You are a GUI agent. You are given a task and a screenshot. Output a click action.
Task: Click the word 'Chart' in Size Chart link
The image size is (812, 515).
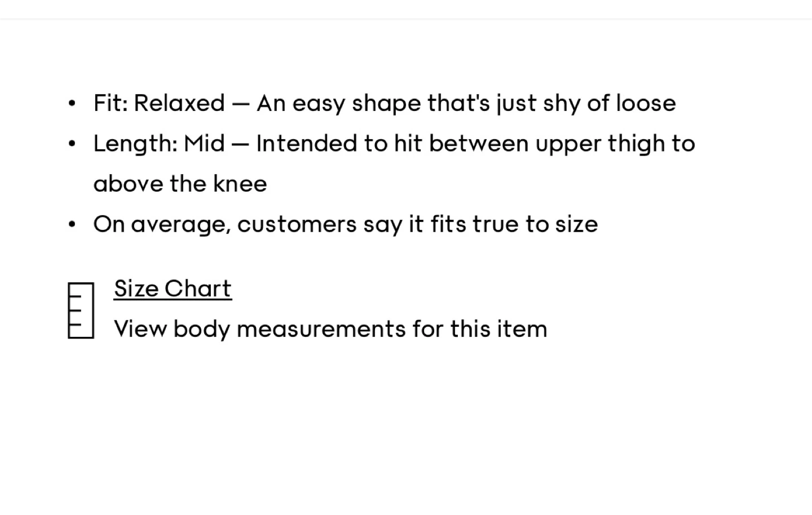pyautogui.click(x=198, y=289)
